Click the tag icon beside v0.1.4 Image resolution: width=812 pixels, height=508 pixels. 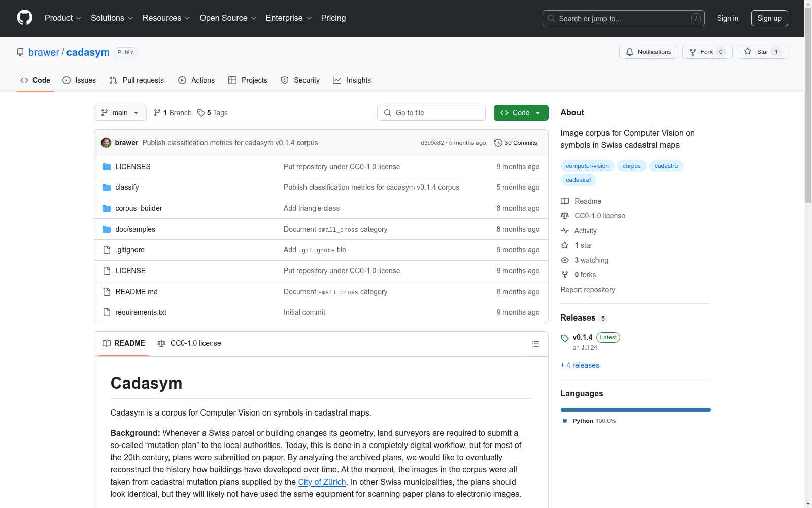[x=565, y=338]
